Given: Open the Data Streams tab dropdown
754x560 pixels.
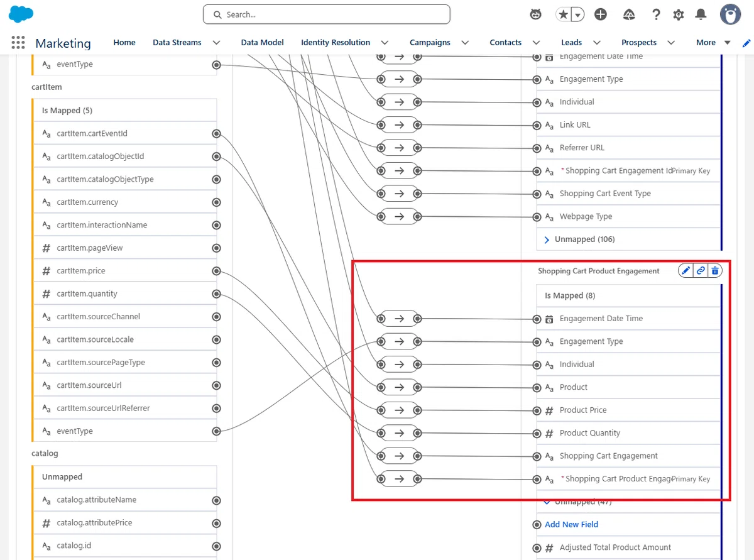Looking at the screenshot, I should pyautogui.click(x=217, y=43).
